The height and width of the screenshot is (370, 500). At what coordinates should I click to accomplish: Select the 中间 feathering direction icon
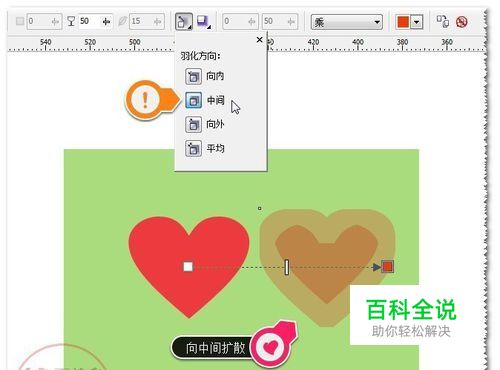coord(193,100)
